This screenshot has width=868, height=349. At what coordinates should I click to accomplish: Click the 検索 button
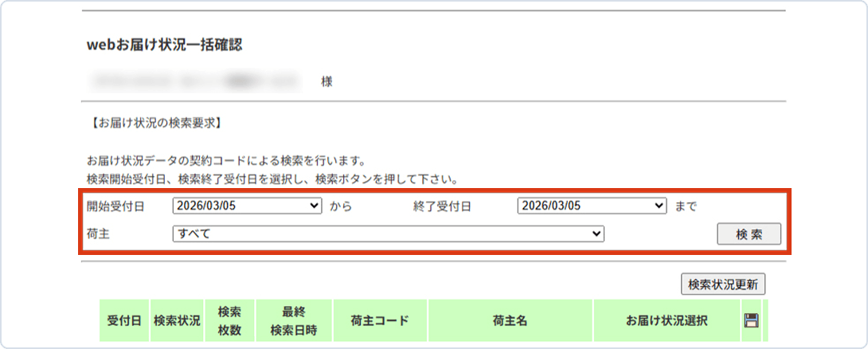pyautogui.click(x=749, y=233)
